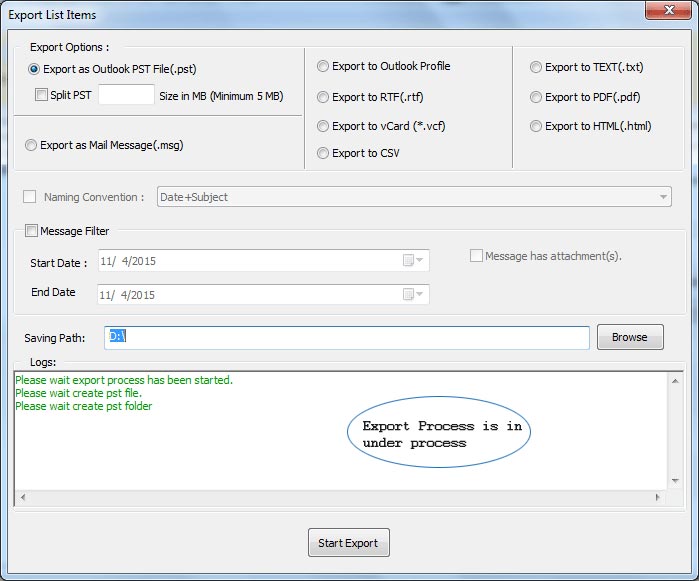699x581 pixels.
Task: Choose Export to TEXT (.txt) option
Action: (x=537, y=68)
